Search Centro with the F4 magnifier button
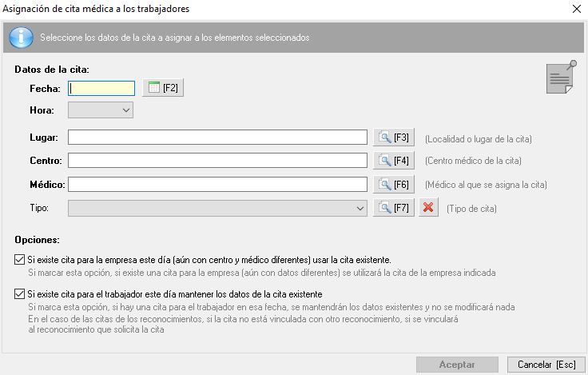 394,161
